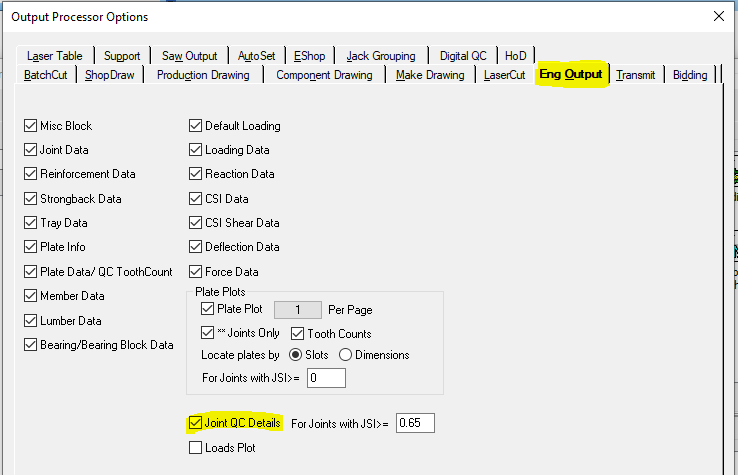738x475 pixels.
Task: Uncheck the Misc Block checkbox
Action: point(30,126)
